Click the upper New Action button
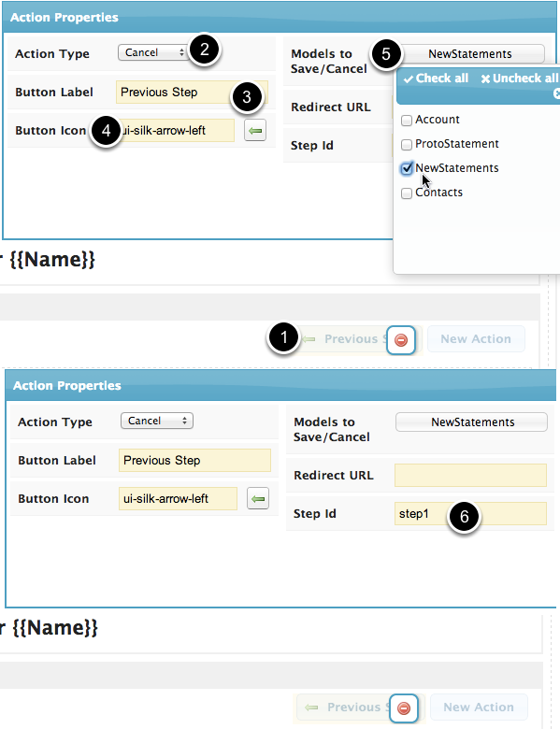The height and width of the screenshot is (729, 560). [x=476, y=339]
